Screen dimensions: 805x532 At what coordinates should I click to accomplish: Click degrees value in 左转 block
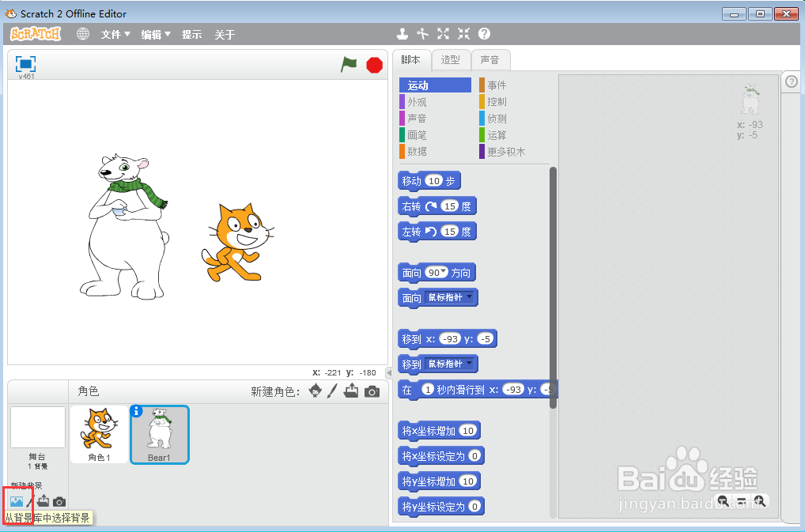click(x=450, y=231)
